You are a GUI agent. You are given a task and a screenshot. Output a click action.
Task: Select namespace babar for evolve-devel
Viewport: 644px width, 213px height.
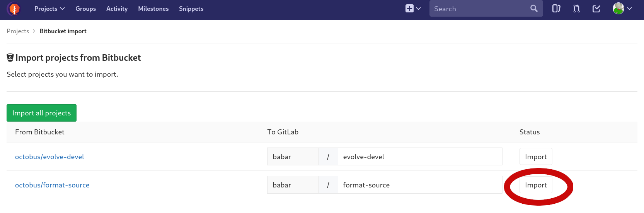pos(293,156)
